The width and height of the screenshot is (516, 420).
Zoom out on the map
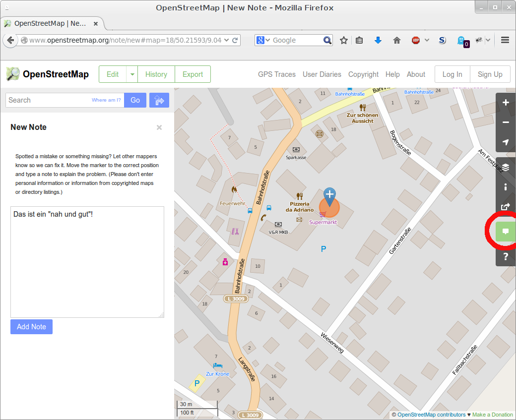506,122
